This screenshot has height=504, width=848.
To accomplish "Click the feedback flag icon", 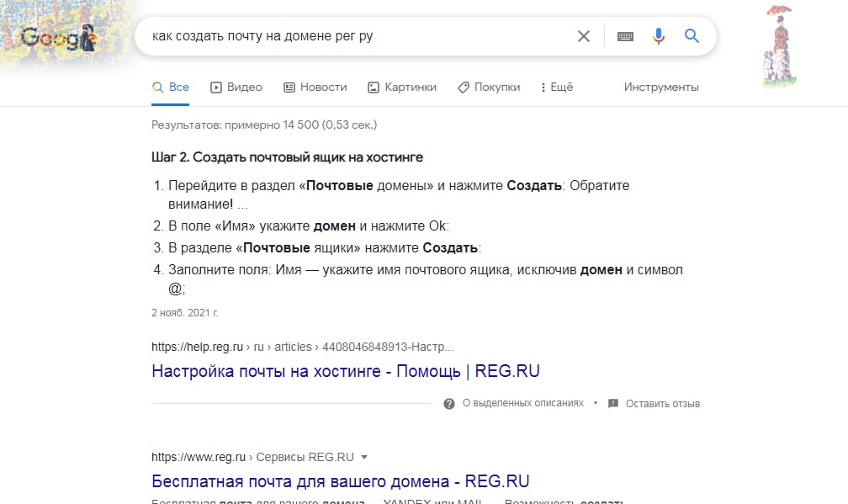I will 613,403.
